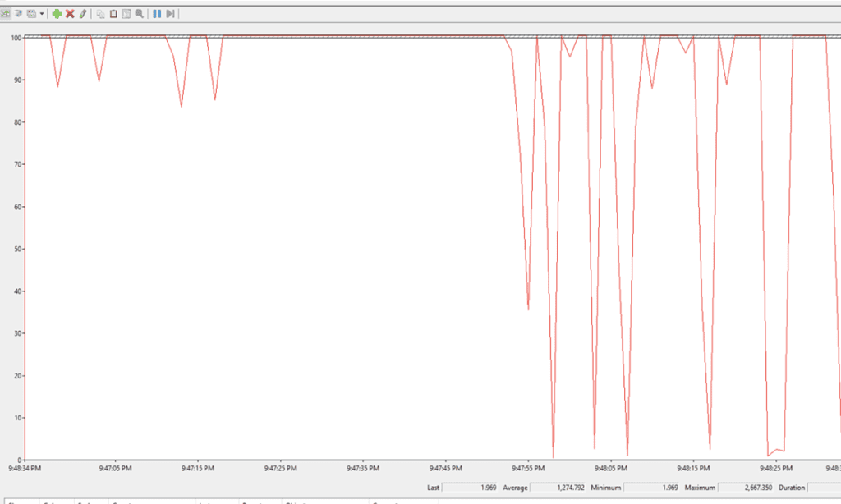
Task: Open the View Log Data icon
Action: point(18,13)
